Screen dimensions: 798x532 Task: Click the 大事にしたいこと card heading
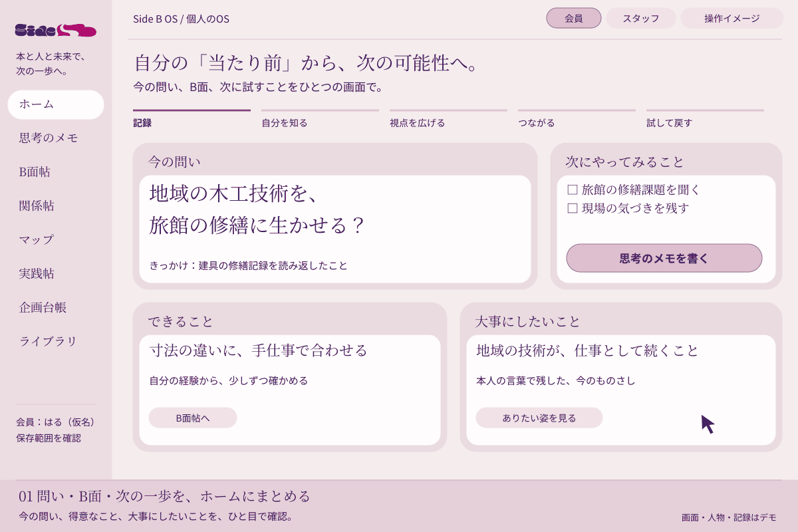(528, 321)
